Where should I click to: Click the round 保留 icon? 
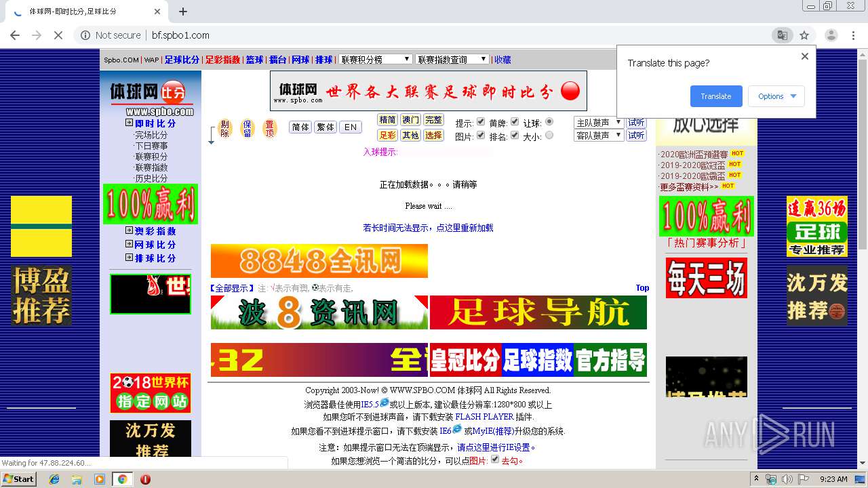click(248, 128)
